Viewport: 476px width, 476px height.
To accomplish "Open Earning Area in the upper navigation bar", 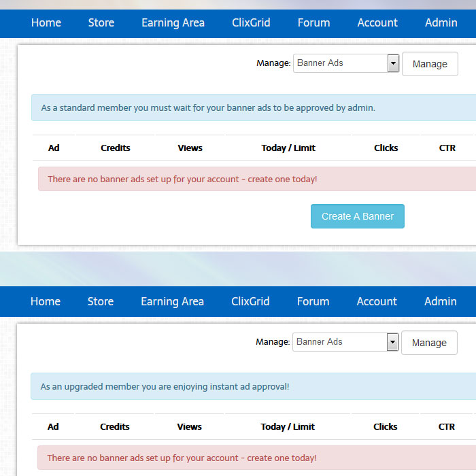I will [x=173, y=23].
